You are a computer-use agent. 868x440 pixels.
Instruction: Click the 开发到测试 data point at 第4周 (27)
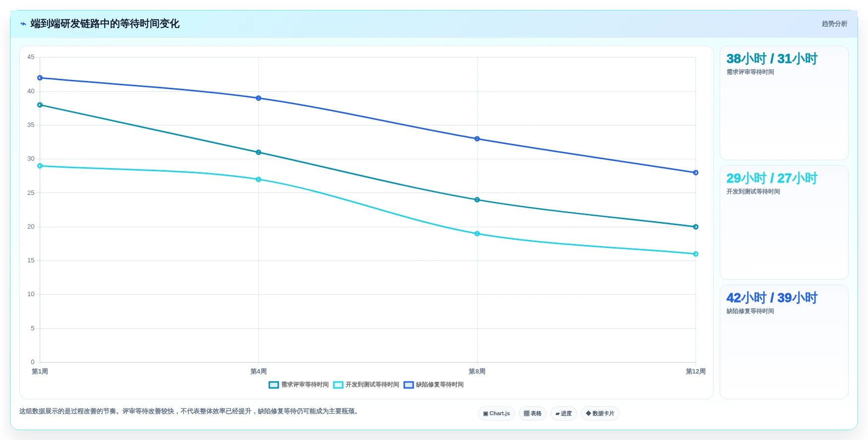tap(258, 180)
